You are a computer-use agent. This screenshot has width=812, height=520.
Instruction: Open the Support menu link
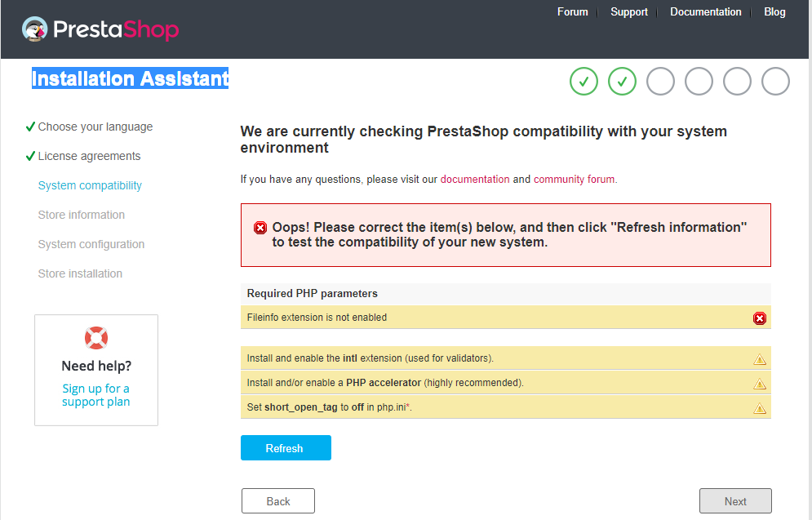pyautogui.click(x=629, y=12)
